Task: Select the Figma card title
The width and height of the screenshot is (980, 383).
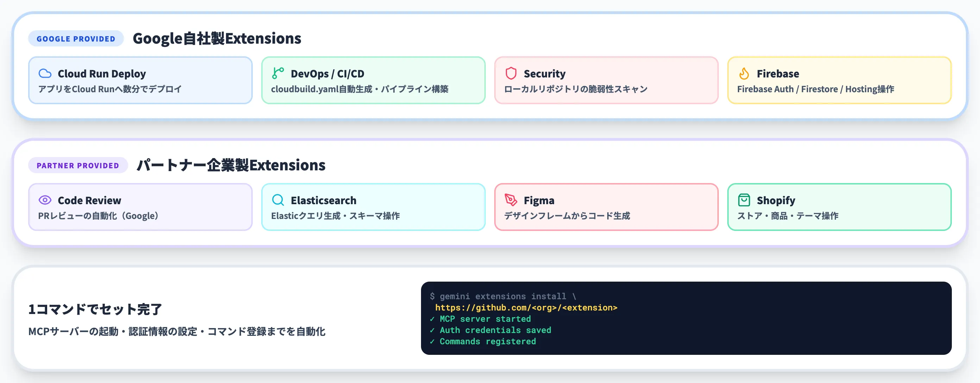Action: [539, 200]
